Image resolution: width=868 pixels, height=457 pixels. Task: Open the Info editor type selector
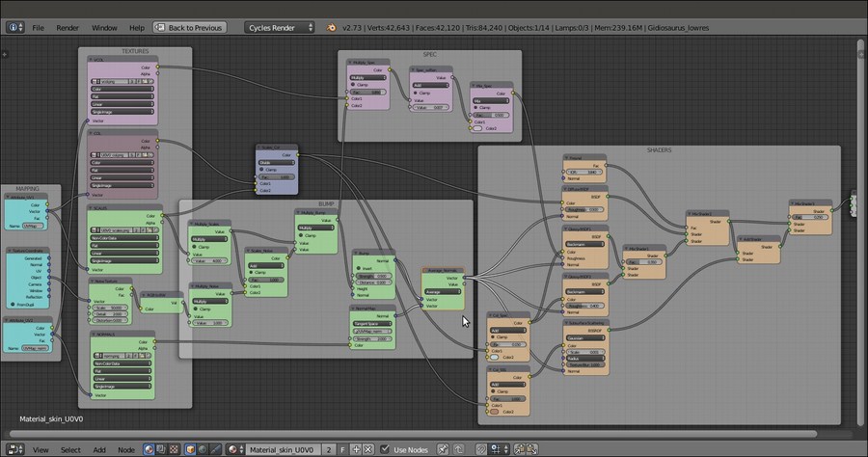(x=14, y=27)
